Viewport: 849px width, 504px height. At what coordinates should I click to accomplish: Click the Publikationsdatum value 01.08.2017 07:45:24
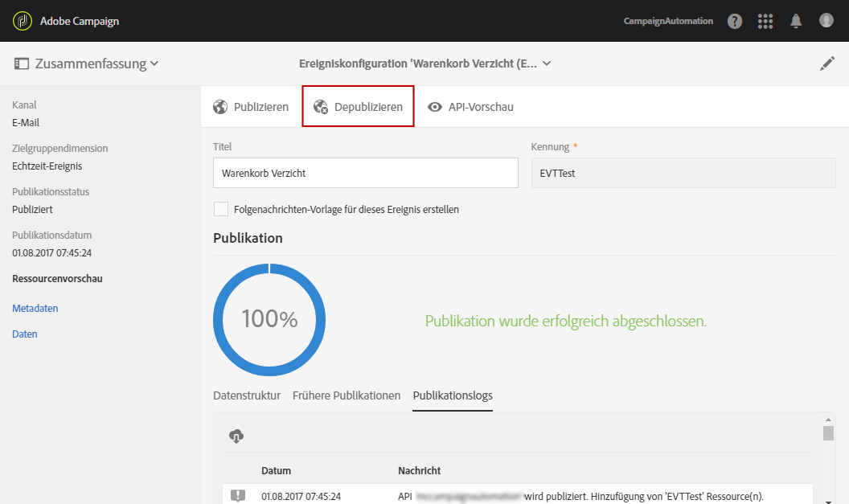(52, 253)
